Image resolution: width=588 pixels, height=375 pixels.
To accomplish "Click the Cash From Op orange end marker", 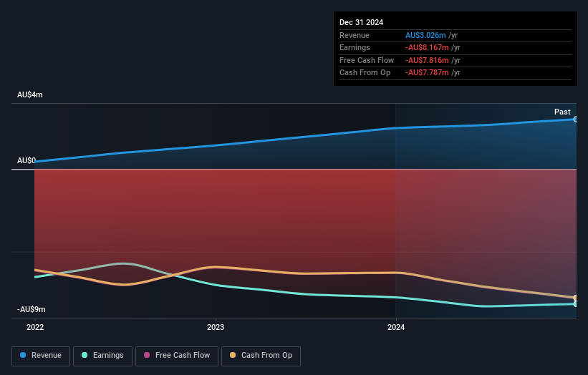I will coord(576,298).
